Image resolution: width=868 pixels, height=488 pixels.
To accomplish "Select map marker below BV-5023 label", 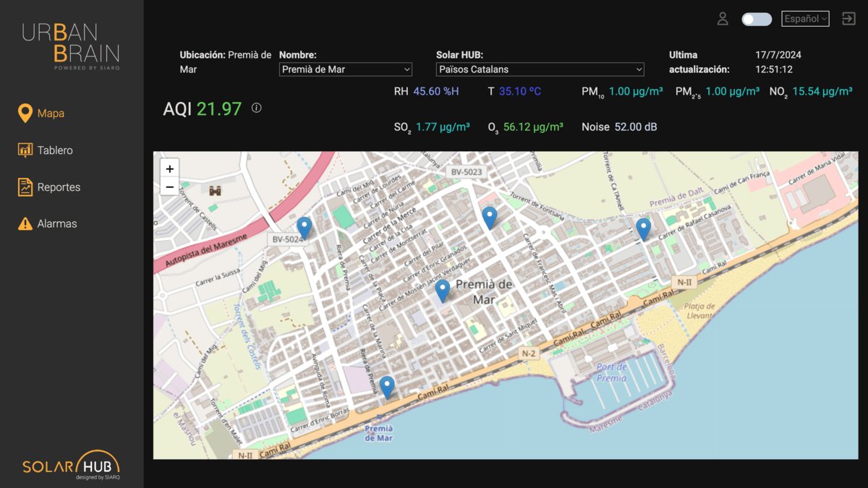I will pyautogui.click(x=490, y=218).
